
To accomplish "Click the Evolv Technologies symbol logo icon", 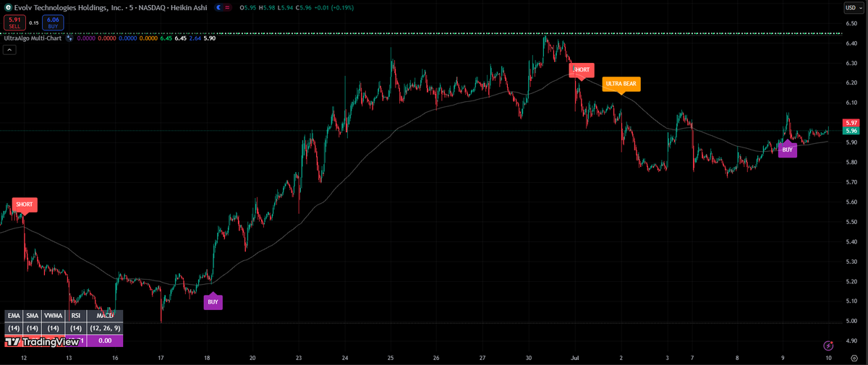I will [8, 7].
